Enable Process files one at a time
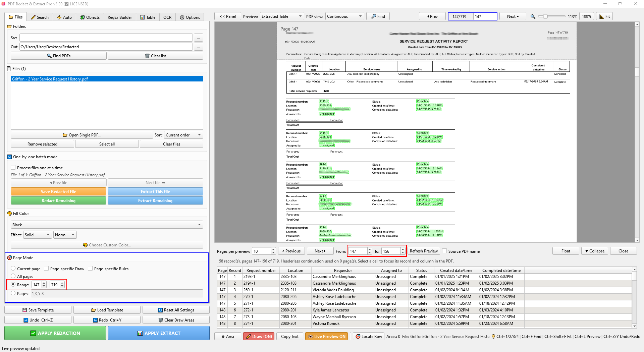The width and height of the screenshot is (644, 352). click(x=13, y=168)
